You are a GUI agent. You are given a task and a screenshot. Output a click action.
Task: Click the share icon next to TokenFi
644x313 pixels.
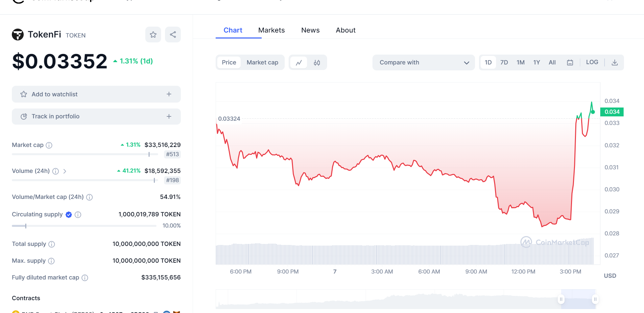[x=173, y=35]
